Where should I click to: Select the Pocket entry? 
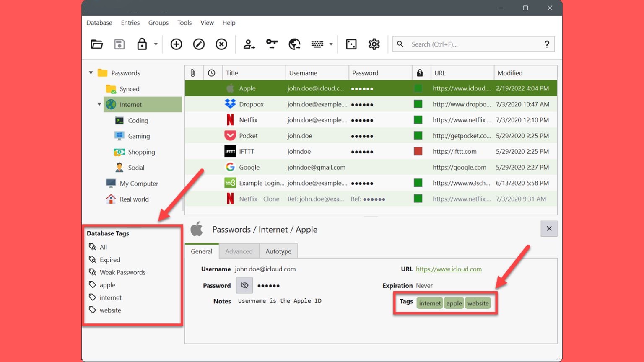371,136
